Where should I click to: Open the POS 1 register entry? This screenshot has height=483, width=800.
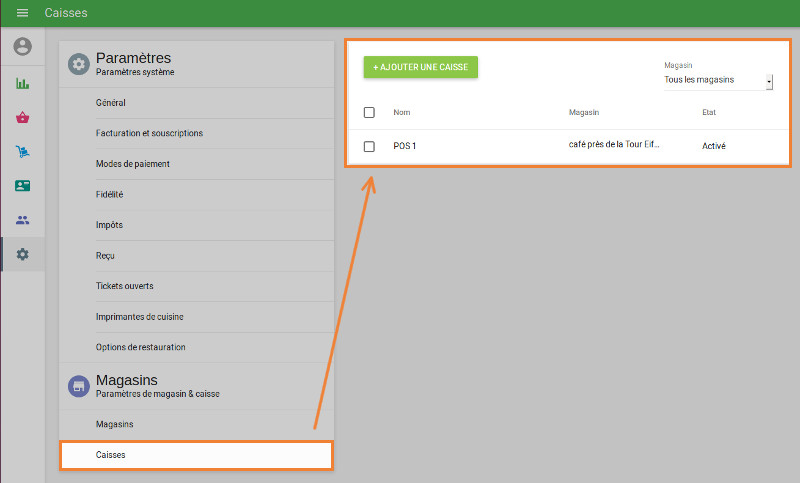(405, 146)
